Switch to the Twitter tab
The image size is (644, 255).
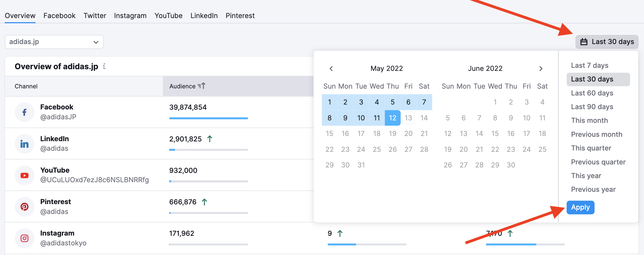[x=95, y=16]
